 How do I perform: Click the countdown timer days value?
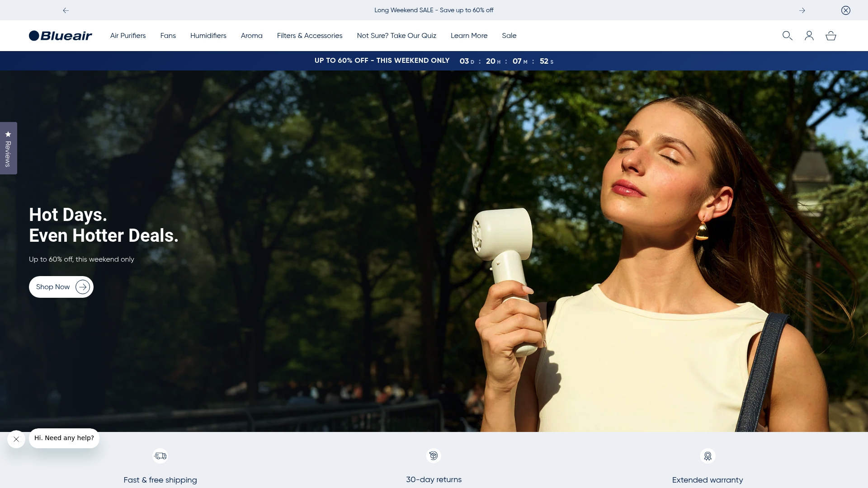click(x=464, y=61)
